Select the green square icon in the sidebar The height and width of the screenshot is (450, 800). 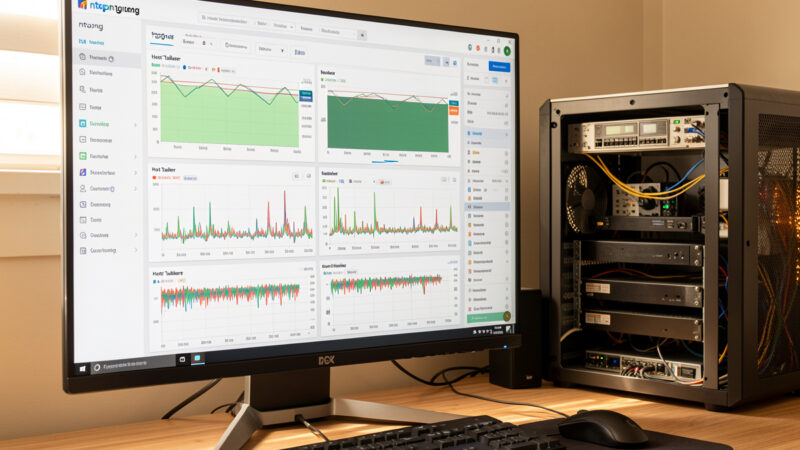click(83, 156)
